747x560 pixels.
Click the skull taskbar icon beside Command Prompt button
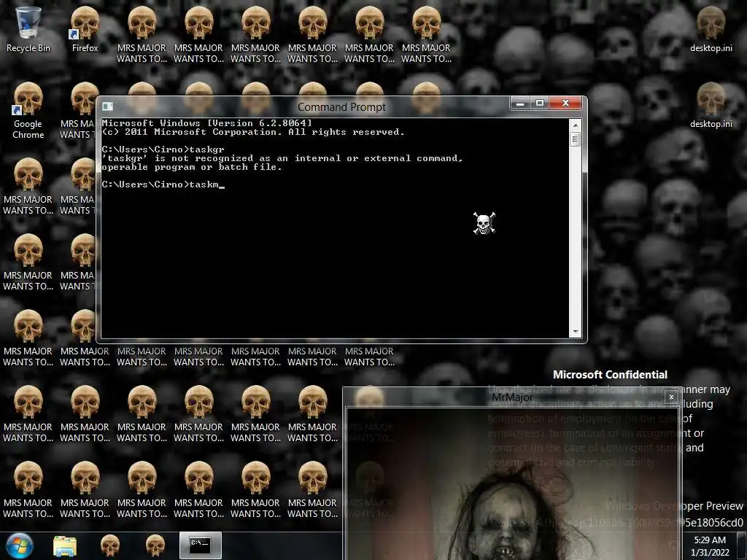click(x=155, y=545)
